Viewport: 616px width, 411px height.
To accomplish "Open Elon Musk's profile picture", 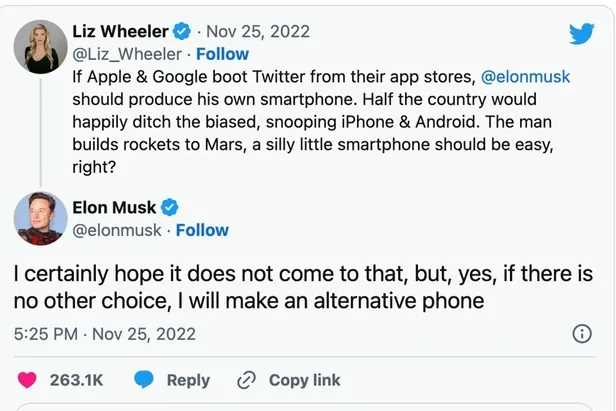I will point(39,218).
